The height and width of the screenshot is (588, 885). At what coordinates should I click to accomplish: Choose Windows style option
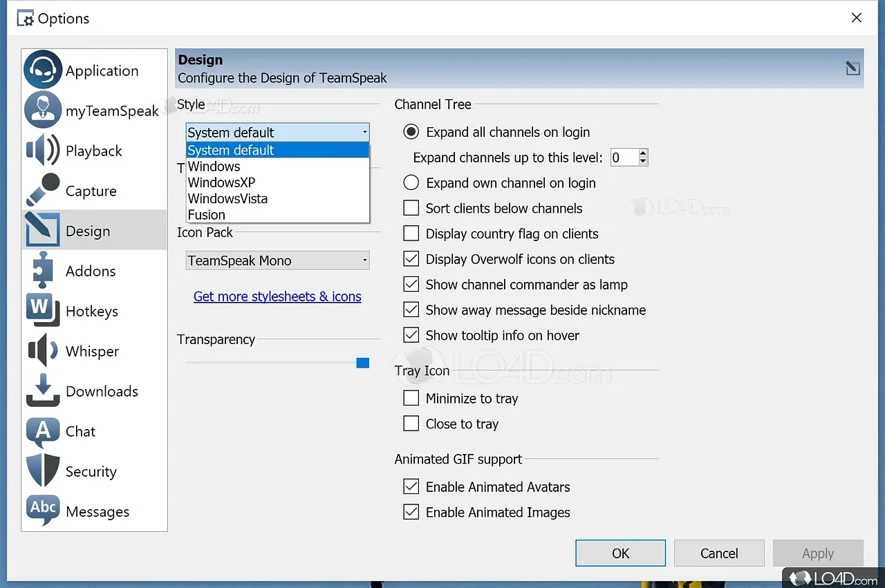278,166
